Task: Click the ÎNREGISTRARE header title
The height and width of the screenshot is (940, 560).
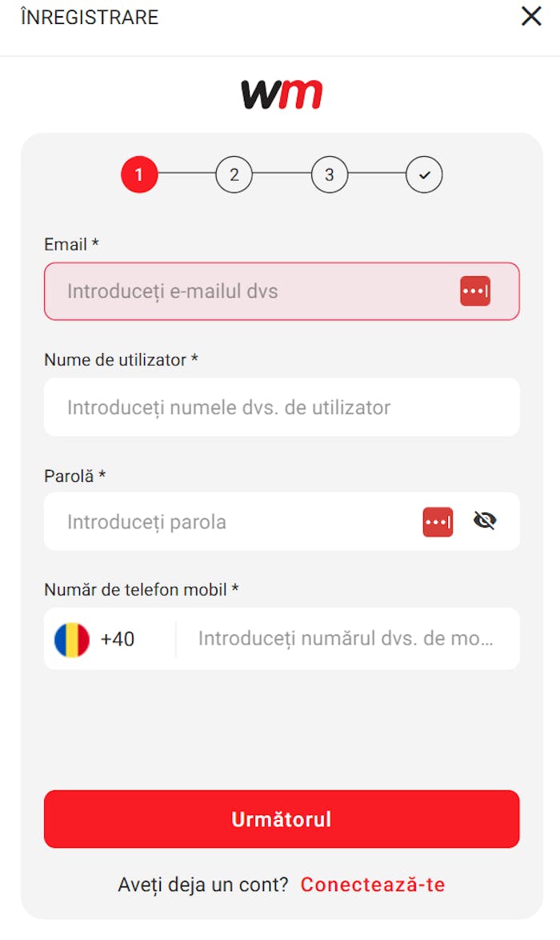Action: [x=90, y=17]
